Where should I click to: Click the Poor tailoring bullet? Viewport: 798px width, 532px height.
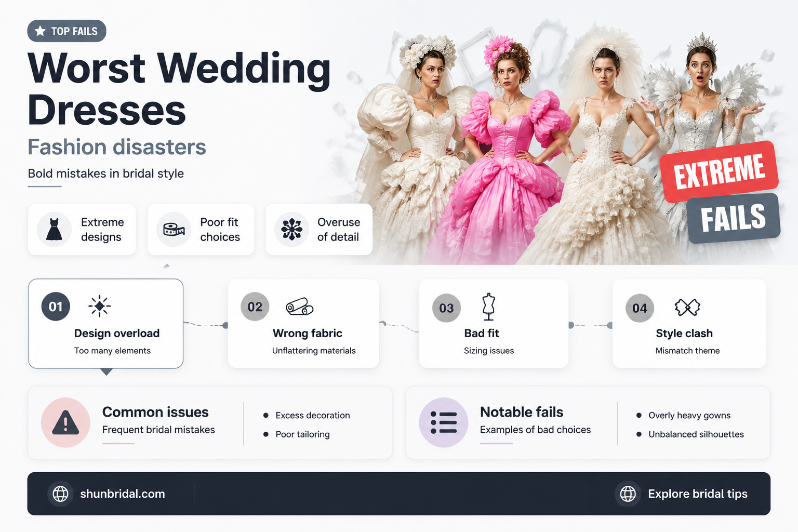pos(297,434)
